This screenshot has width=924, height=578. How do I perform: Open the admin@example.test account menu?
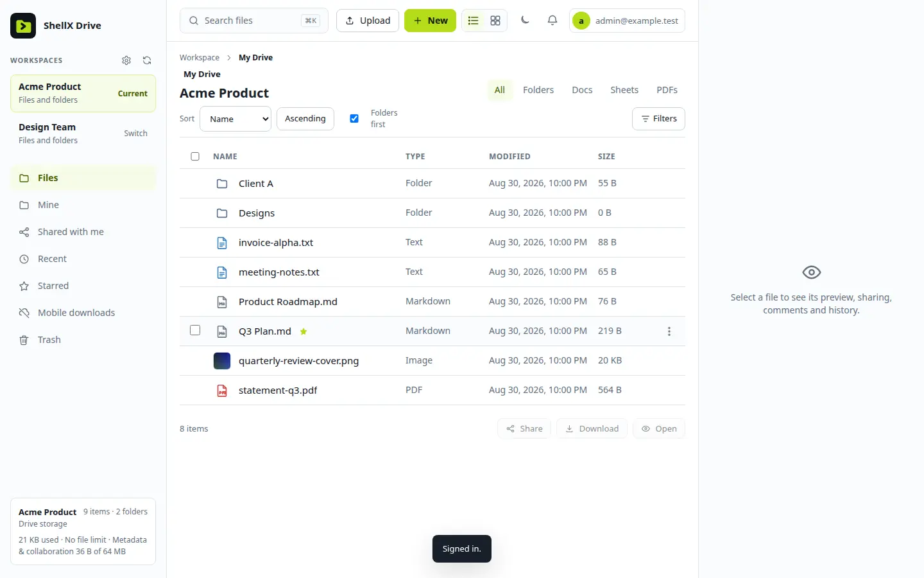pos(627,21)
